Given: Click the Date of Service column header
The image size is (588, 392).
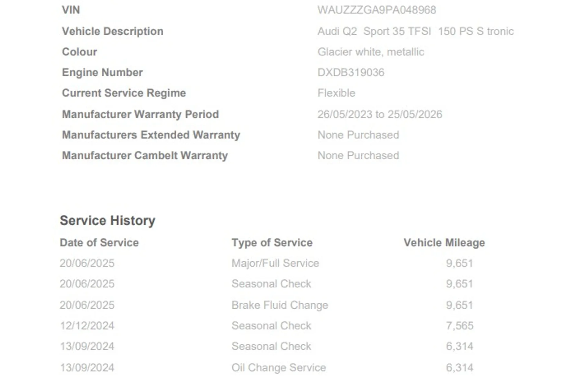Looking at the screenshot, I should click(99, 243).
